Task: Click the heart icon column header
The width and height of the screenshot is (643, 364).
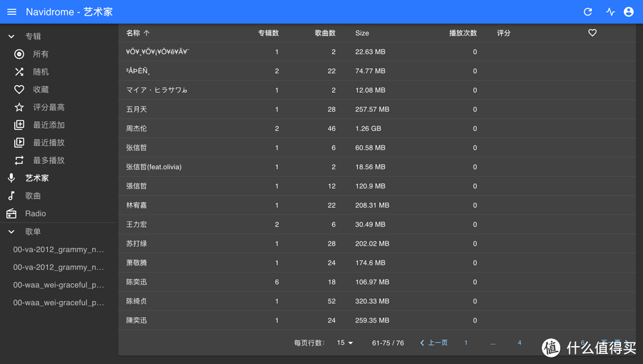Action: (592, 33)
